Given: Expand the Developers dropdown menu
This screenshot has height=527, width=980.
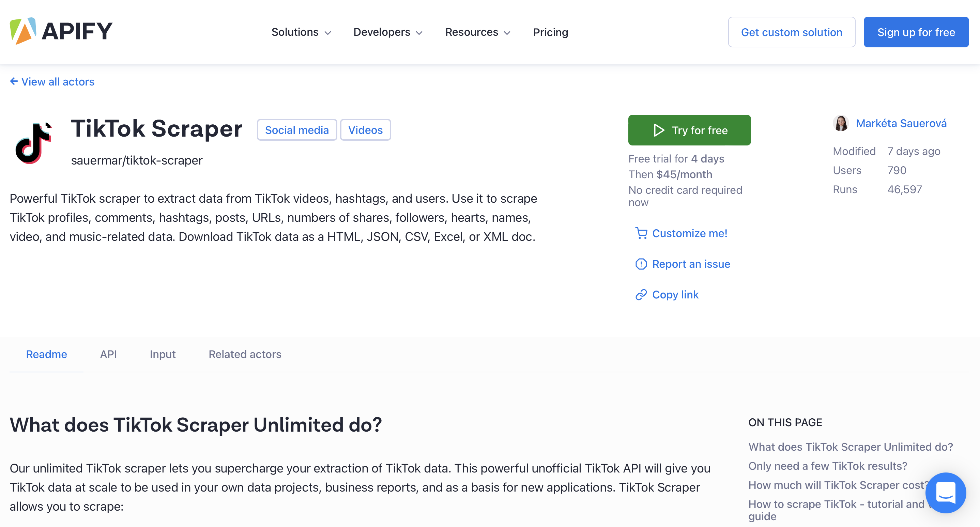Looking at the screenshot, I should 388,32.
